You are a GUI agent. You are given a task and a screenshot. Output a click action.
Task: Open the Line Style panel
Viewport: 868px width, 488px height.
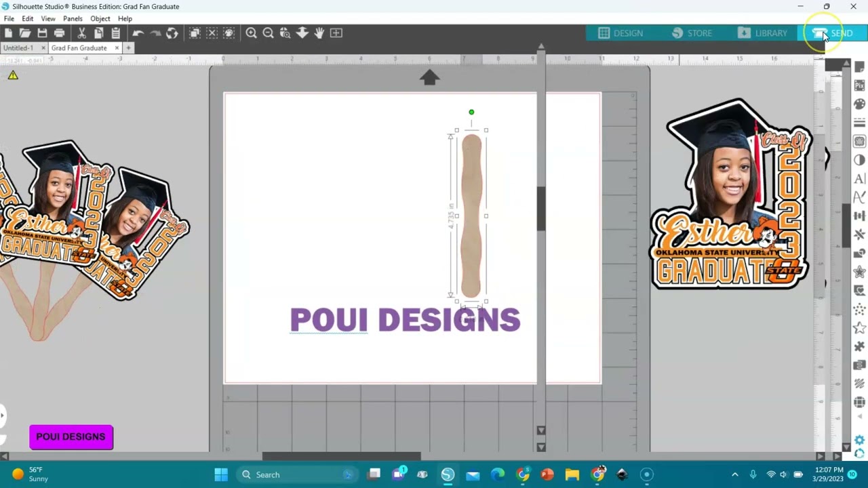(x=859, y=123)
